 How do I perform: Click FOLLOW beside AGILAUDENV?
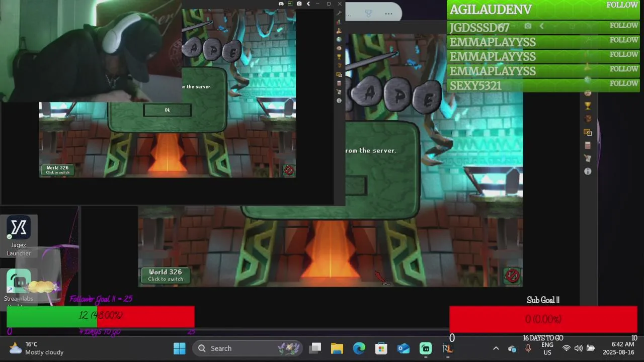pyautogui.click(x=622, y=5)
